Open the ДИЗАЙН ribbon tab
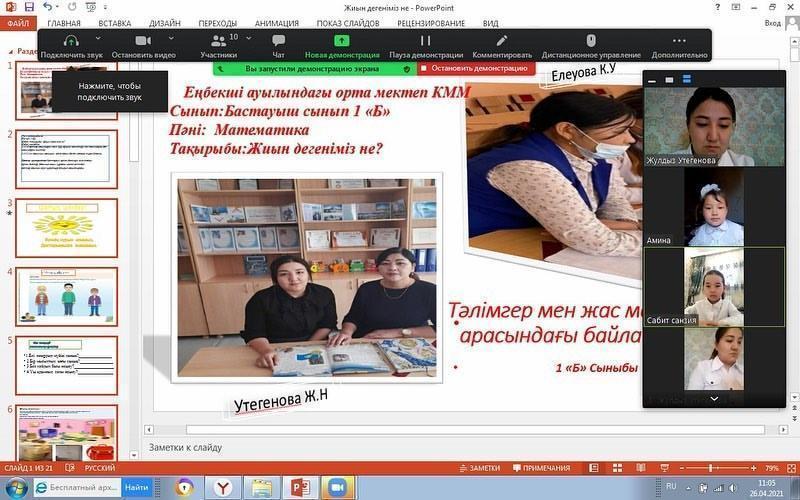 pyautogui.click(x=165, y=23)
